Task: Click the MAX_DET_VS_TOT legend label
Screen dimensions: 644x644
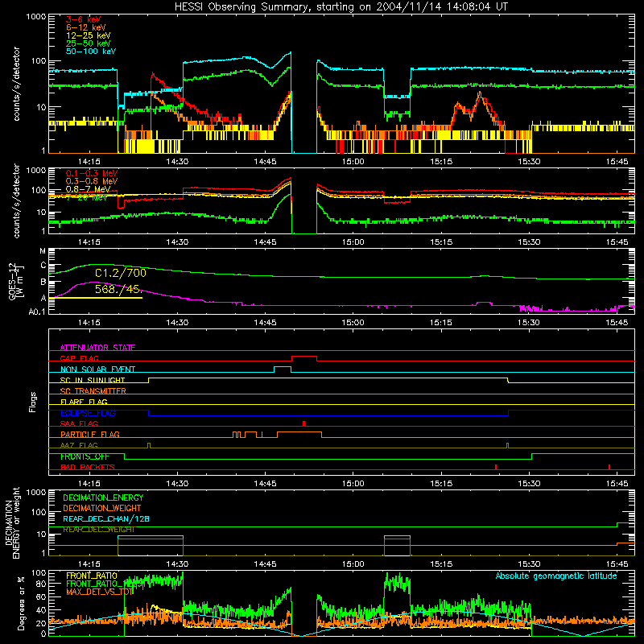Action: 100,592
